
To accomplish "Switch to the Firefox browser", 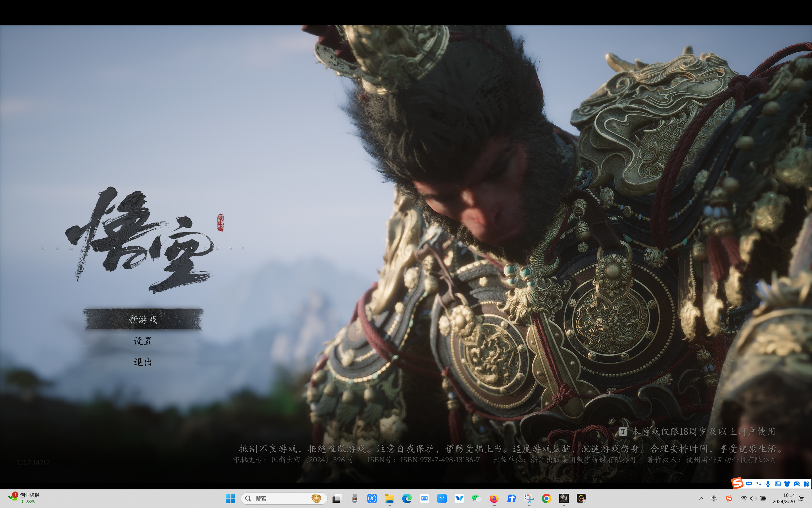I will [x=494, y=498].
